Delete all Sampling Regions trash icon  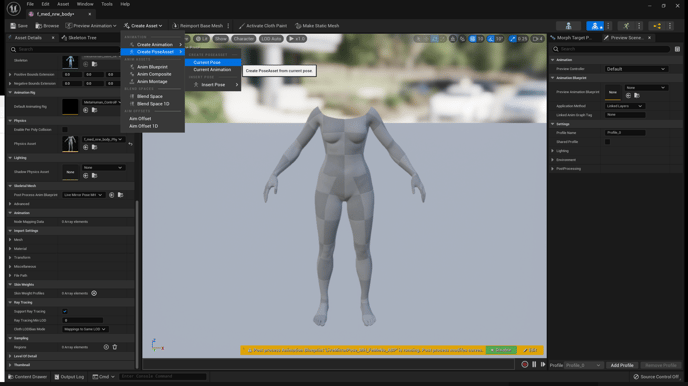[115, 347]
